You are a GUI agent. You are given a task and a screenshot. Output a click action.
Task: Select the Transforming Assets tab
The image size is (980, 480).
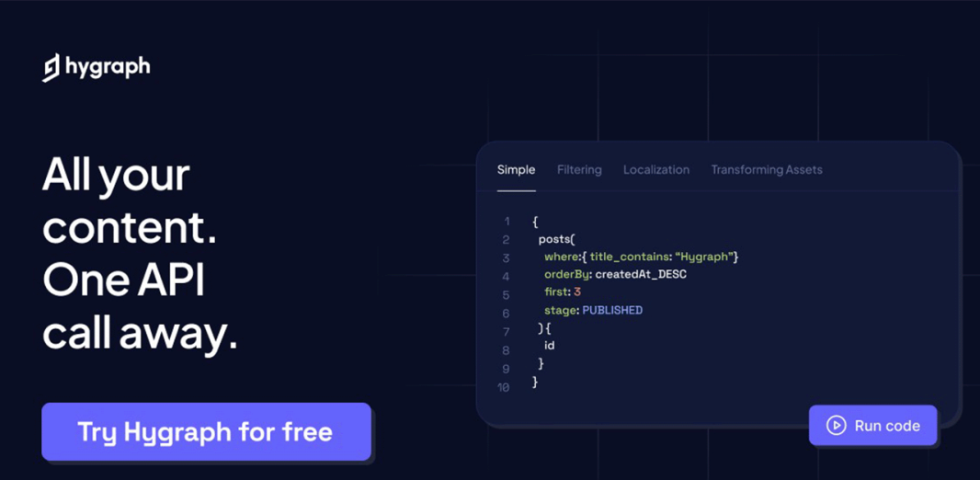(x=766, y=170)
